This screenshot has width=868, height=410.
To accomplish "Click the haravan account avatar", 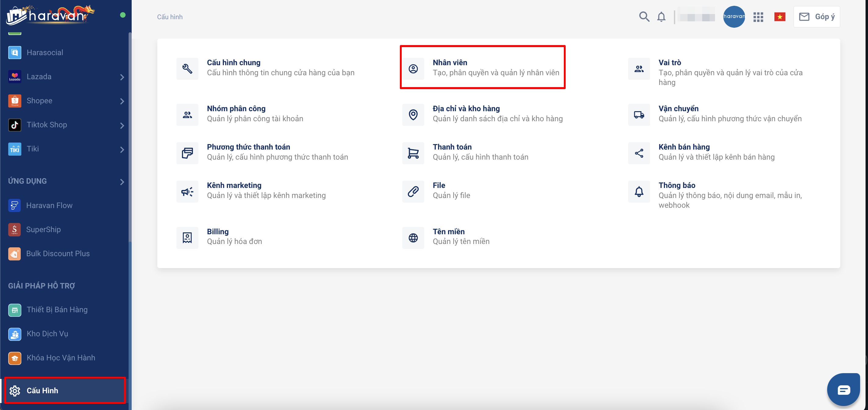I will 734,16.
